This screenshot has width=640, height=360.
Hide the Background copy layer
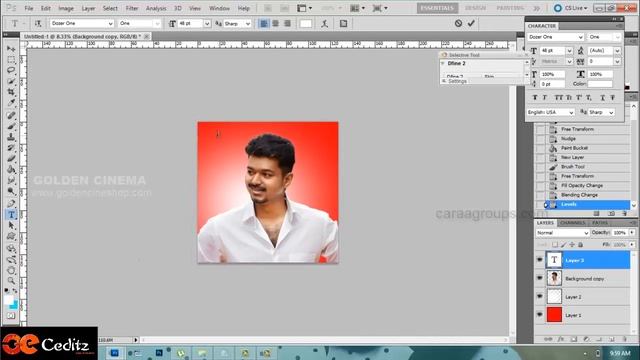(540, 278)
